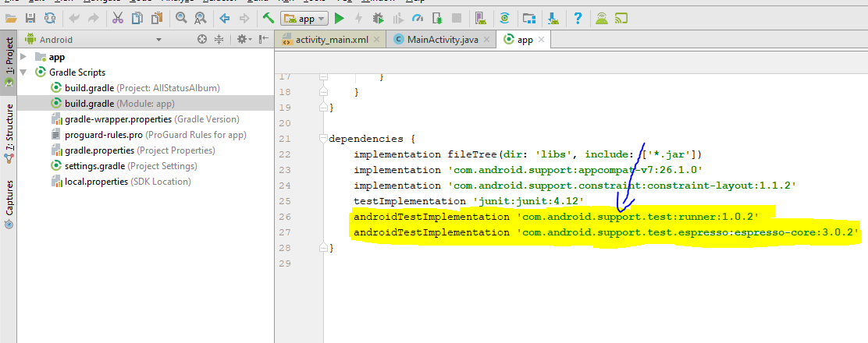Image resolution: width=868 pixels, height=343 pixels.
Task: Click the Open folder toolbar icon
Action: (x=10, y=18)
